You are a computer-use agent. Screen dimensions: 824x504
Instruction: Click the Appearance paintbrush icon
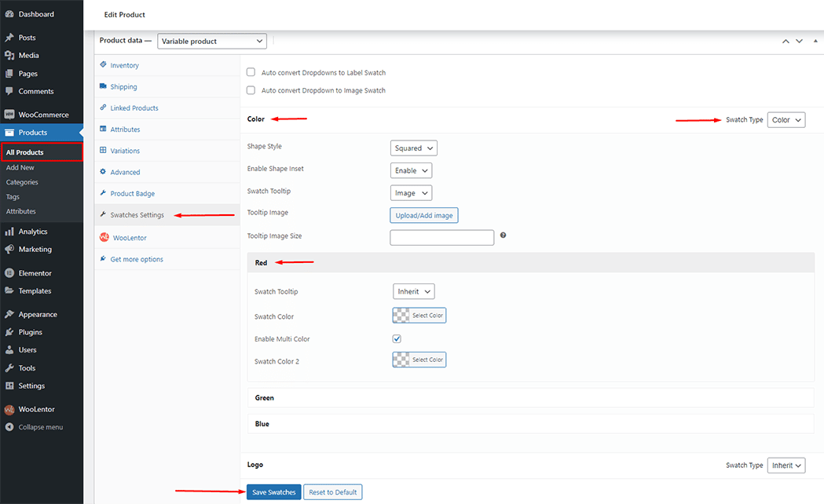tap(9, 314)
